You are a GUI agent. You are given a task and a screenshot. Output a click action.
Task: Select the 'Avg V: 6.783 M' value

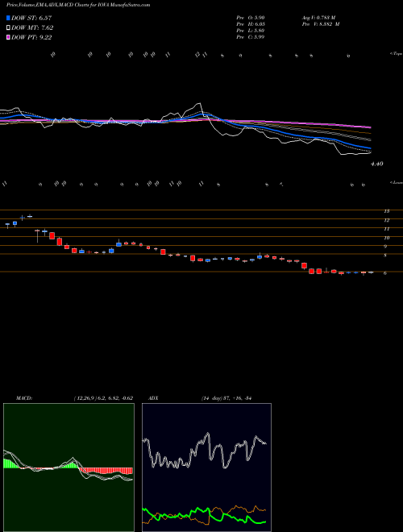click(318, 18)
